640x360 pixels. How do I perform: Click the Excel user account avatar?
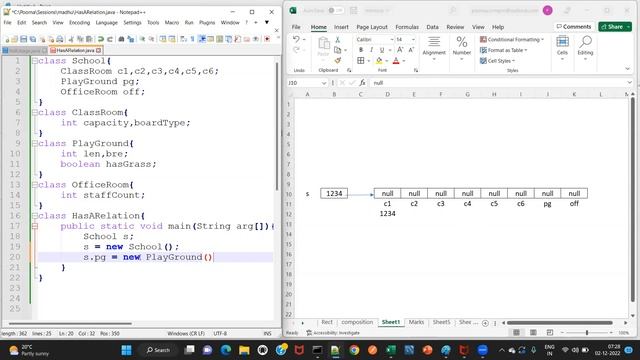548,11
